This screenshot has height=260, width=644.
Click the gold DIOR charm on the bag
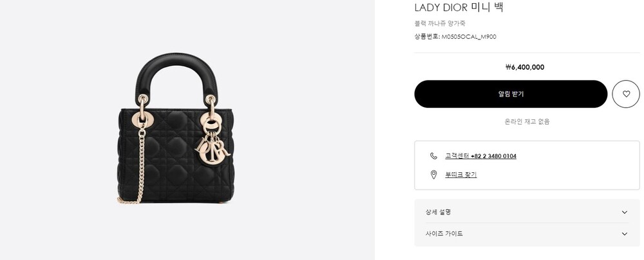click(x=212, y=149)
